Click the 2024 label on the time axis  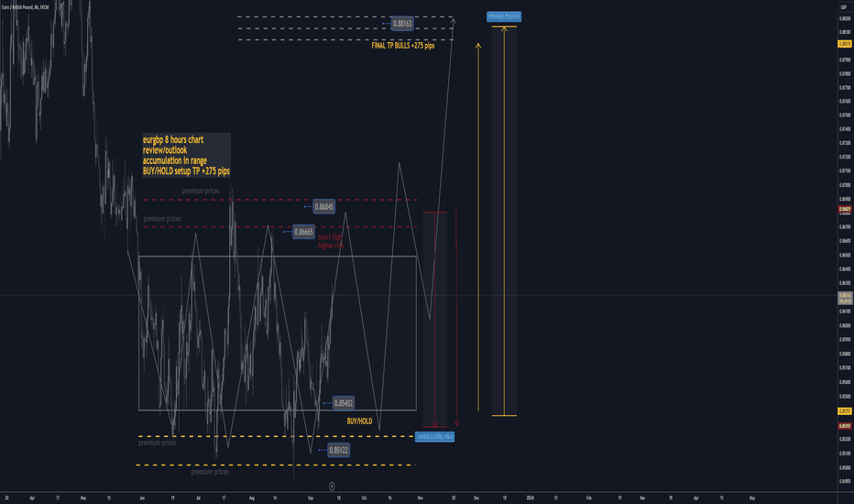pyautogui.click(x=530, y=498)
